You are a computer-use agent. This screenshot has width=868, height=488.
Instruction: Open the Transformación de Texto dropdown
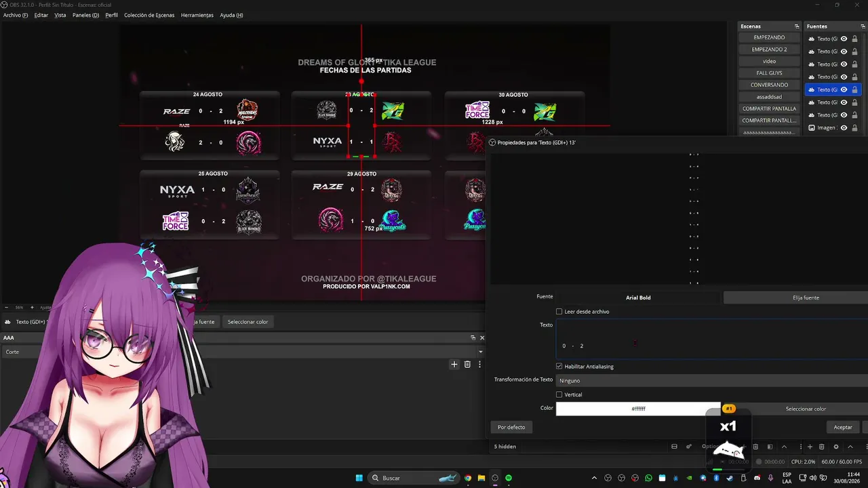click(712, 381)
